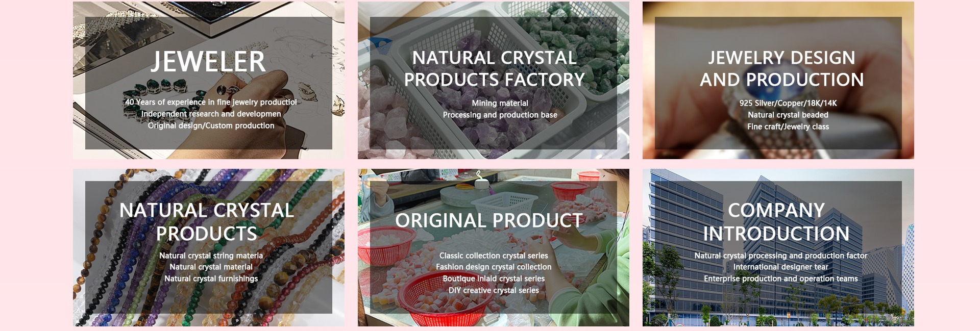Click 'International designer tear' text
This screenshot has width=980, height=331.
pos(780,267)
